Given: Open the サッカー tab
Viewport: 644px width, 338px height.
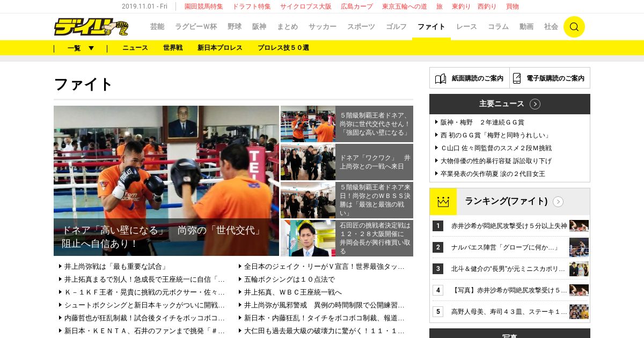Looking at the screenshot, I should [323, 26].
